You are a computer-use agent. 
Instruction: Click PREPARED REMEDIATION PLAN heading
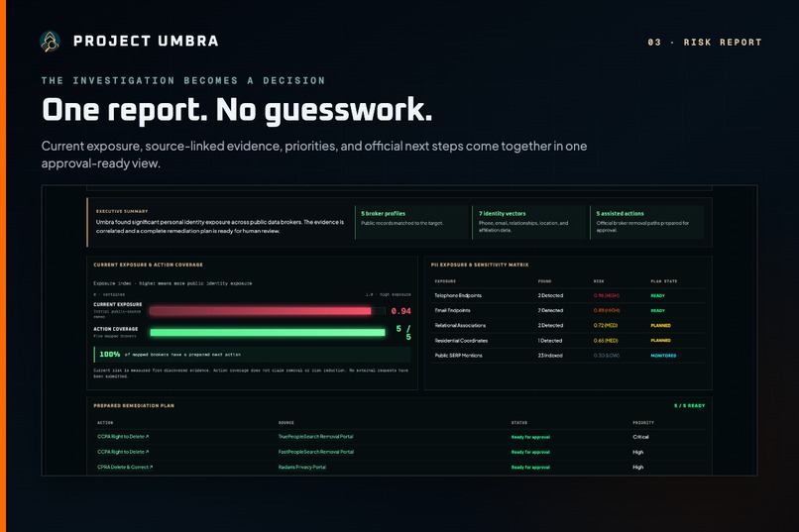[x=134, y=406]
